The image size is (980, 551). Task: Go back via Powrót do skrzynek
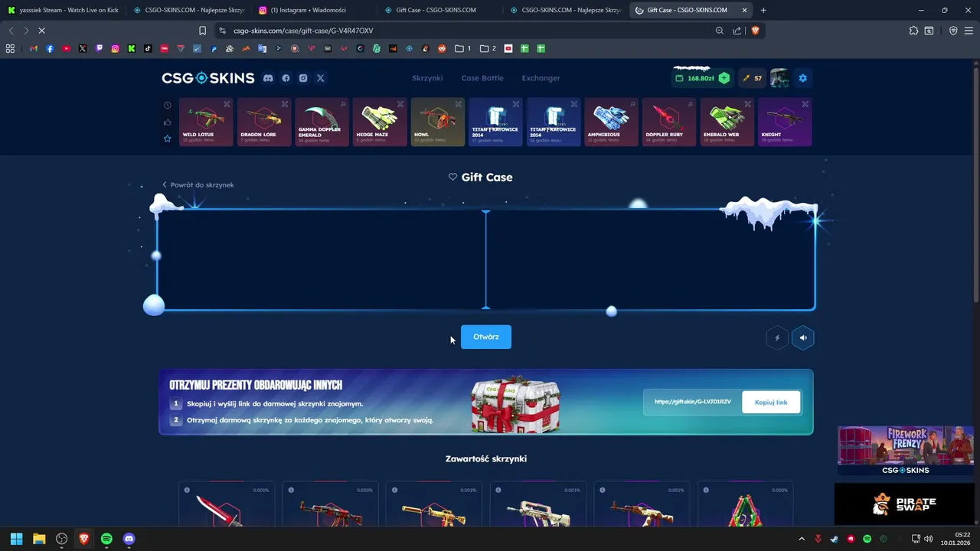[198, 184]
